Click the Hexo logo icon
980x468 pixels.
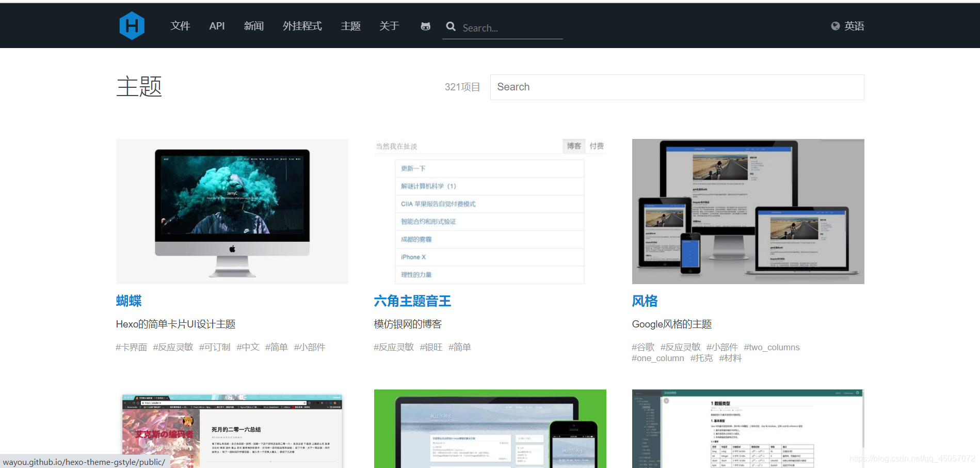pos(132,25)
